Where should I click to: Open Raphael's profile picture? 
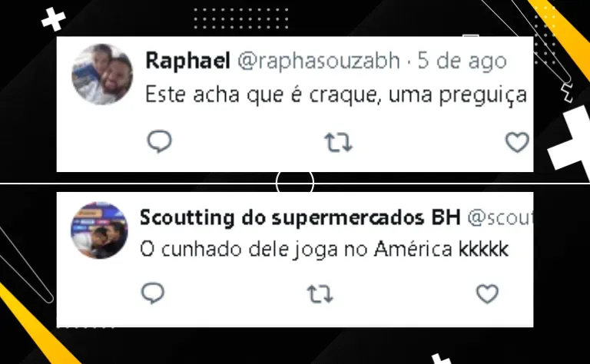point(102,74)
